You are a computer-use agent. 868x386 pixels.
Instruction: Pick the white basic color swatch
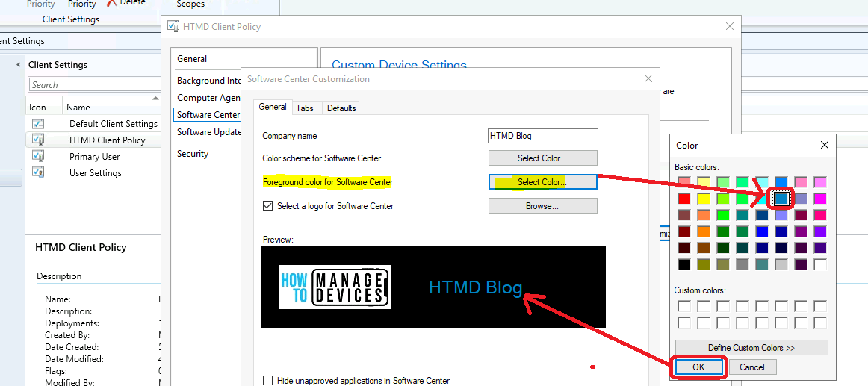[x=820, y=264]
